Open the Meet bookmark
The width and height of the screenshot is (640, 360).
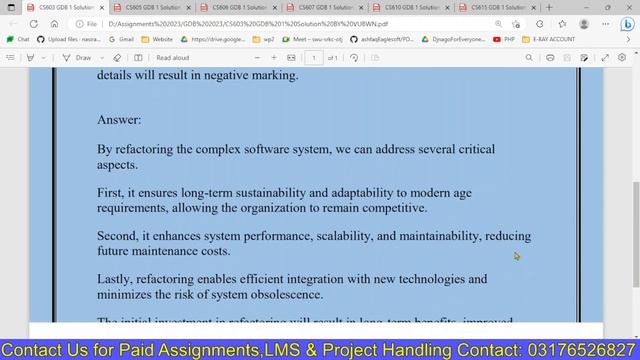coord(313,40)
